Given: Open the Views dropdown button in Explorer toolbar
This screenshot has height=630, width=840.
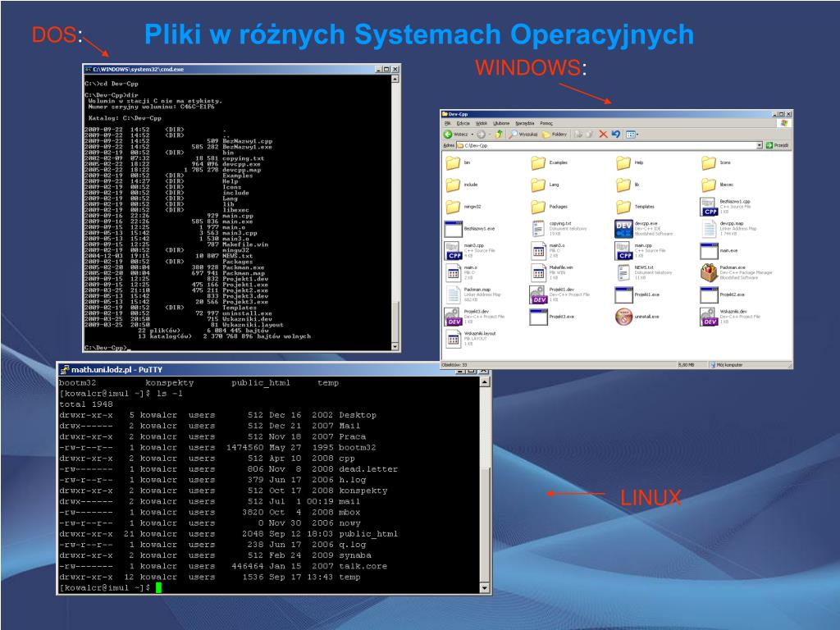Looking at the screenshot, I should [x=632, y=135].
